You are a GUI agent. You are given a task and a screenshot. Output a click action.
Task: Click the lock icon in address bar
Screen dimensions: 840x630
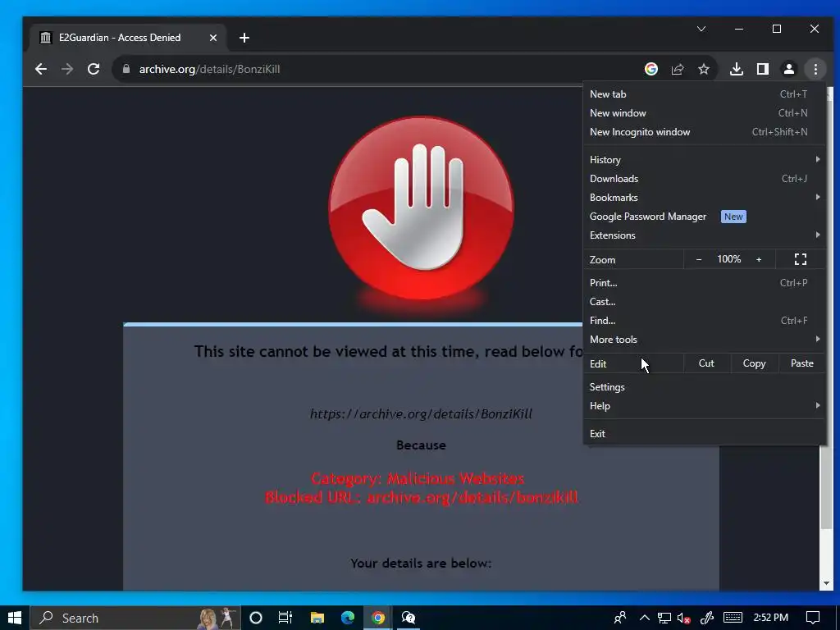coord(126,69)
